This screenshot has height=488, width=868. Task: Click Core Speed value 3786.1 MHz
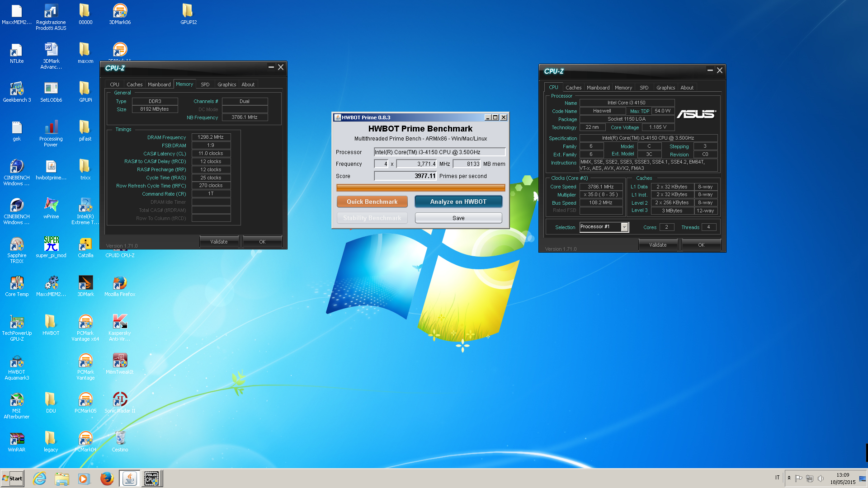pos(601,187)
